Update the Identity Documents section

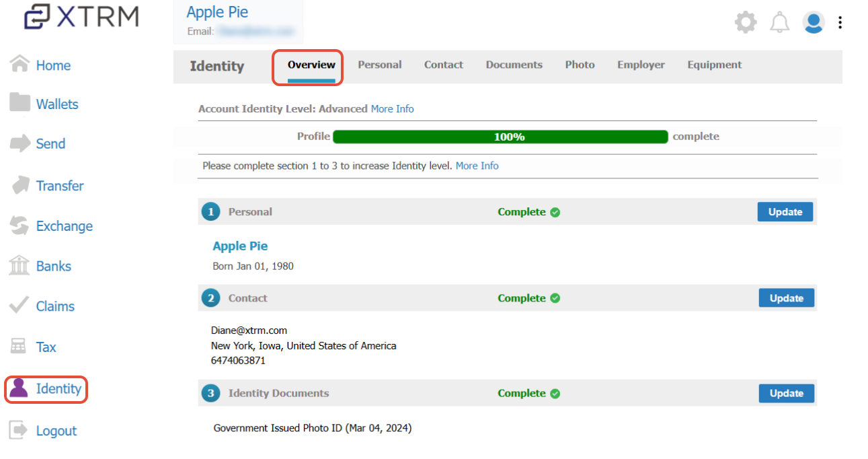(787, 393)
